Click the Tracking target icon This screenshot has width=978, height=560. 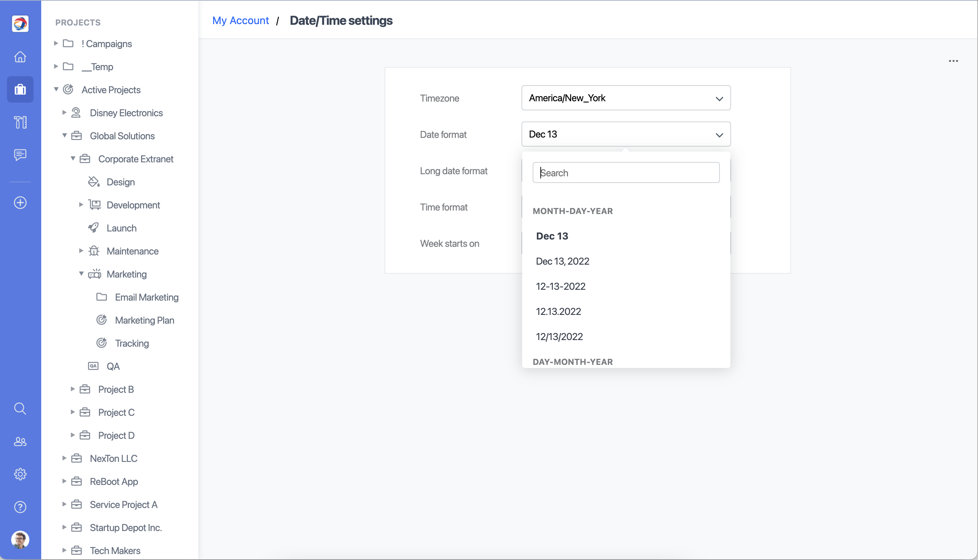tap(102, 343)
